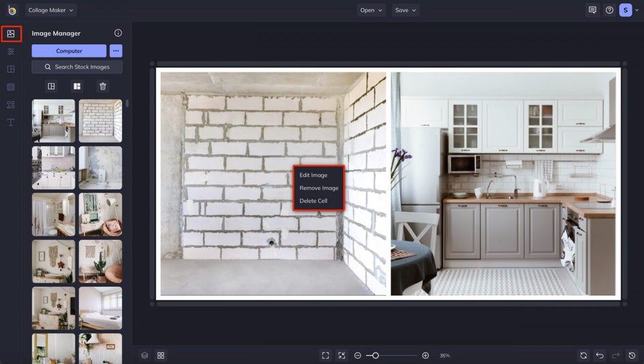
Task: Open the feedback chat icon
Action: coord(592,10)
